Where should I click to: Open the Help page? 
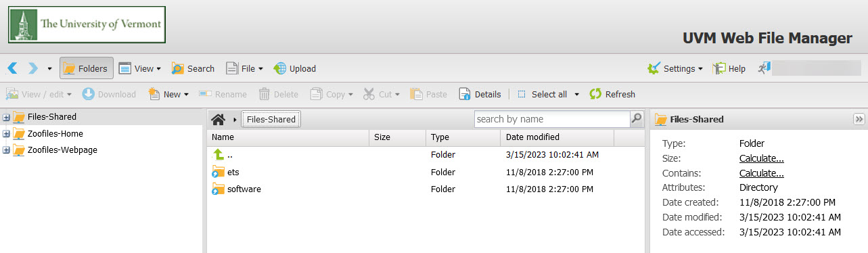[729, 68]
